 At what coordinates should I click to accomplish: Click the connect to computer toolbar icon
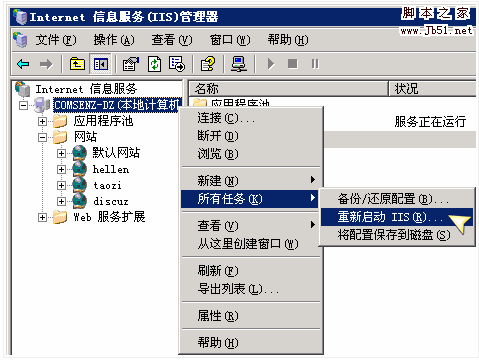[239, 64]
